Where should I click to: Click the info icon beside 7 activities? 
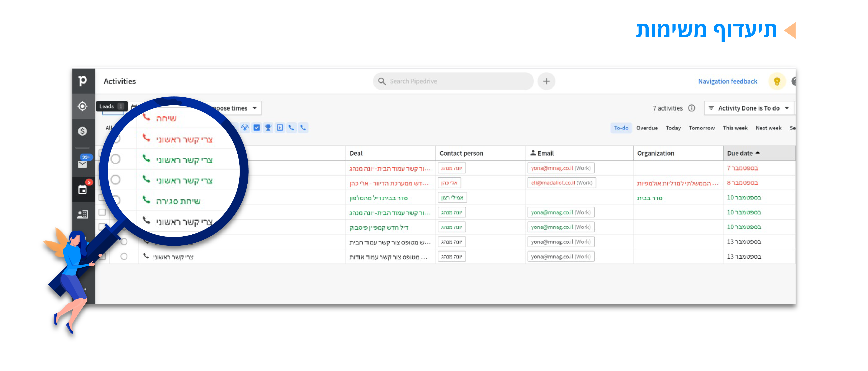tap(692, 108)
